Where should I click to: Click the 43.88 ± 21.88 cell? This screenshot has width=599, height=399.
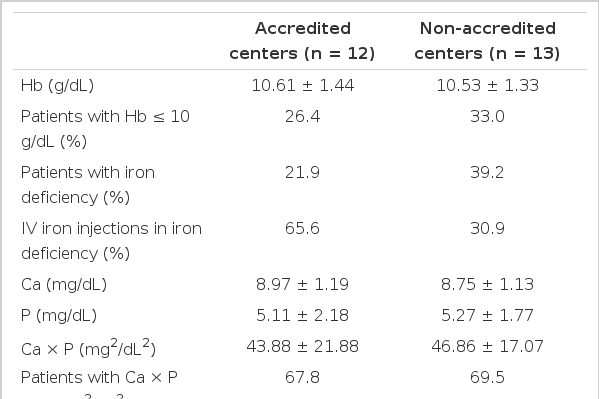tap(302, 346)
